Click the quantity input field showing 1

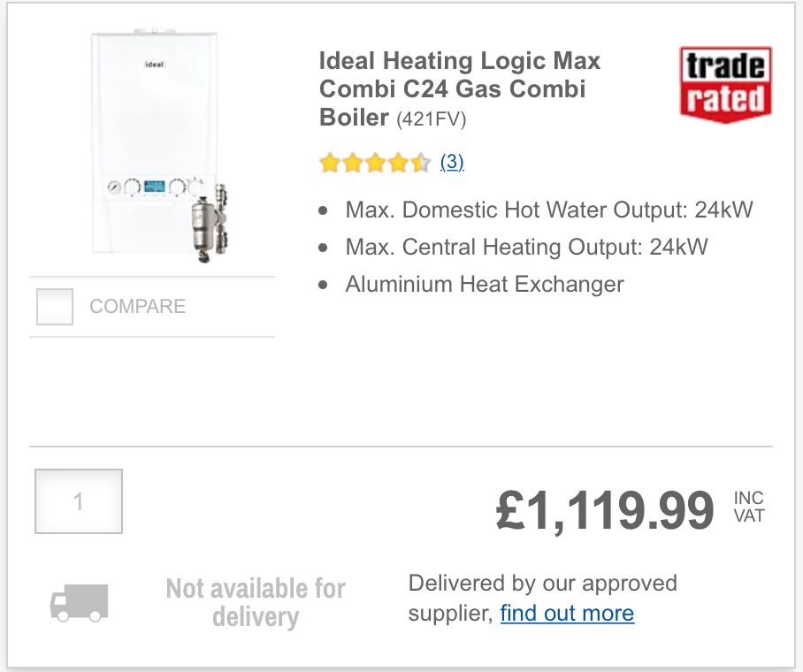[x=79, y=501]
